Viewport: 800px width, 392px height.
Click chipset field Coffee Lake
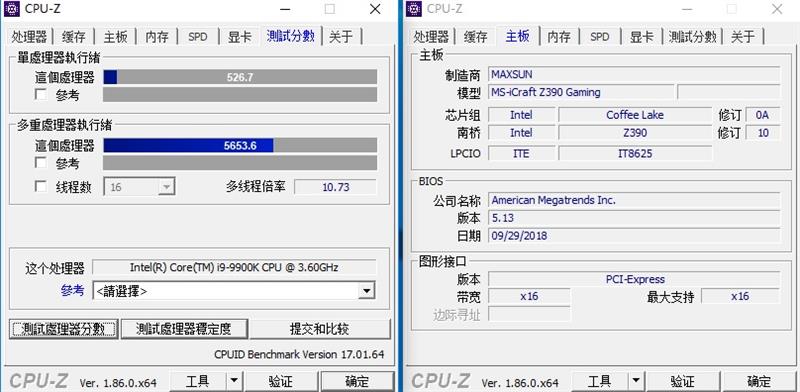point(635,115)
